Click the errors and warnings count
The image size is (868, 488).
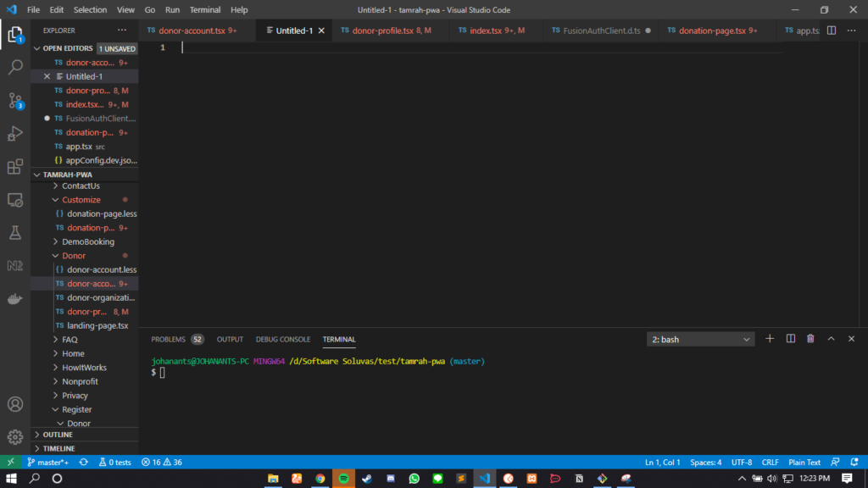[x=162, y=462]
